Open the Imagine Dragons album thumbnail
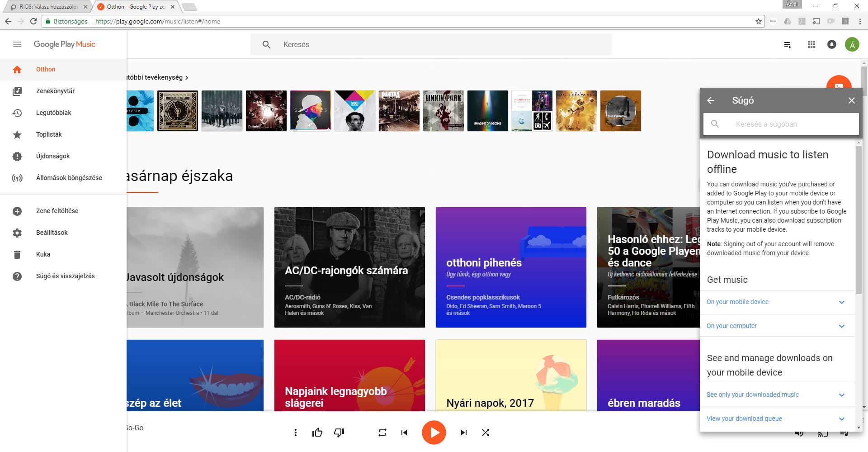 [488, 111]
